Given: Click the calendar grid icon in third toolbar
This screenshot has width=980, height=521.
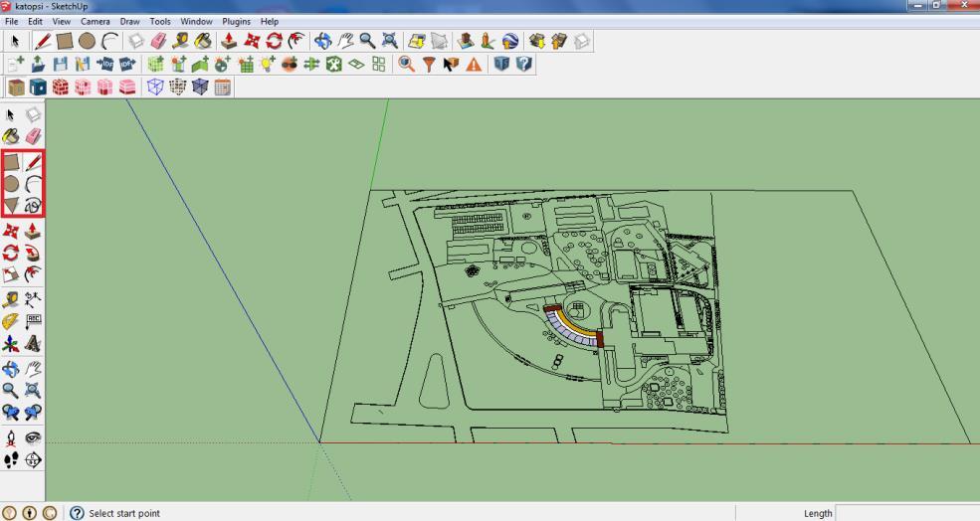Looking at the screenshot, I should point(223,87).
